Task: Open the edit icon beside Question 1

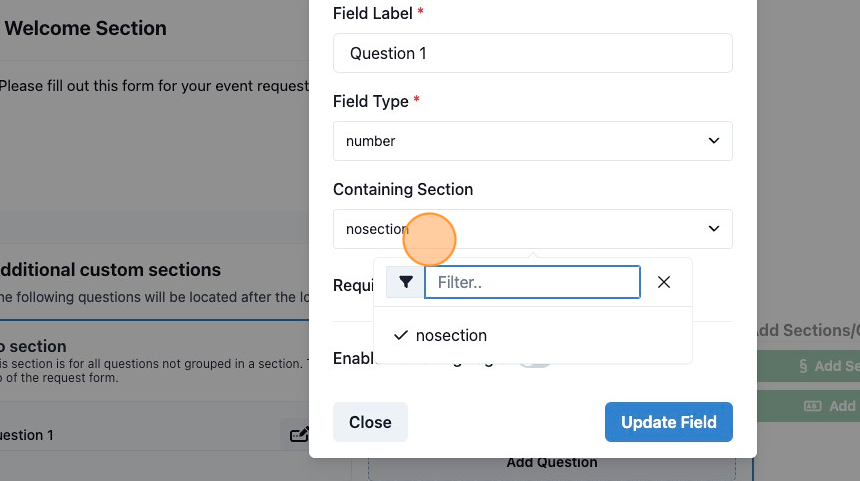Action: 299,434
